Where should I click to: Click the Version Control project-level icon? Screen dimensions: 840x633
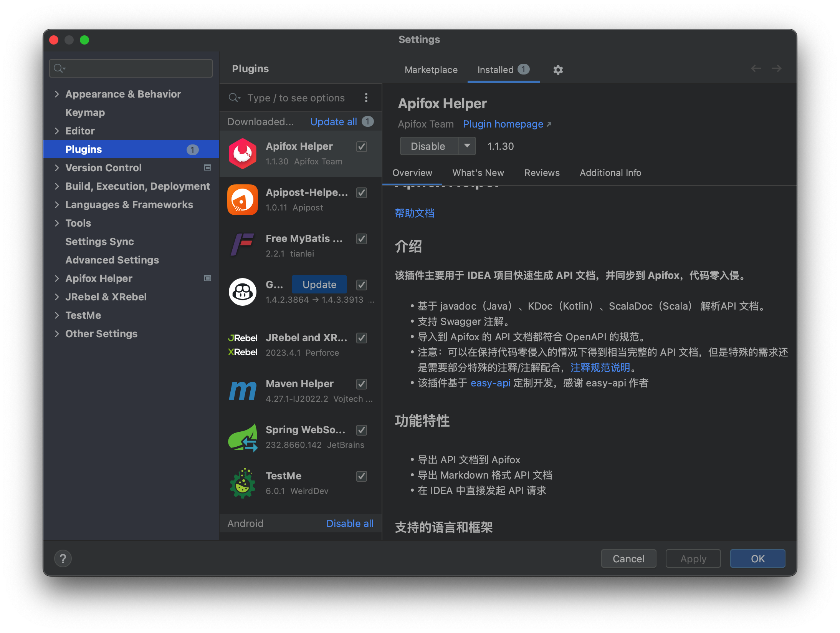pyautogui.click(x=208, y=167)
